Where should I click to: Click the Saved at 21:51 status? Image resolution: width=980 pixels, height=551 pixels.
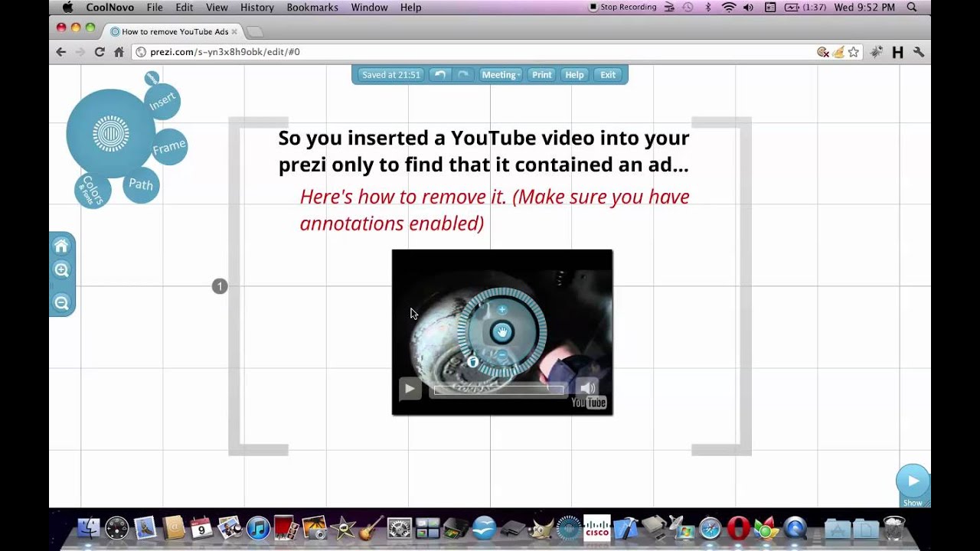tap(391, 75)
